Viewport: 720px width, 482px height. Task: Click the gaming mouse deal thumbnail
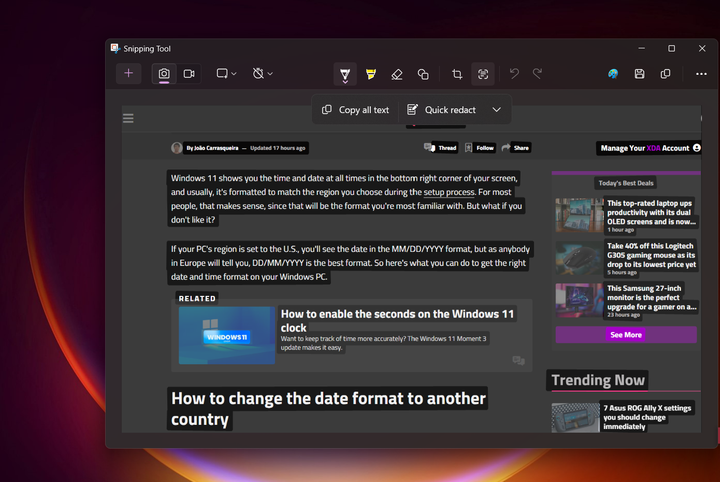pos(579,258)
